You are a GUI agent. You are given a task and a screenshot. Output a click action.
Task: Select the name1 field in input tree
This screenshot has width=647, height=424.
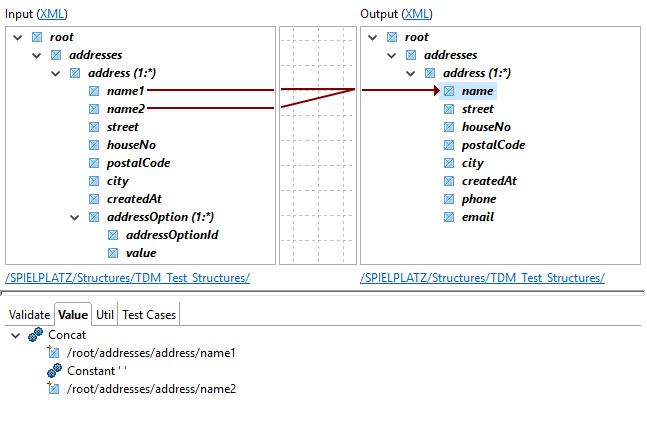point(125,91)
